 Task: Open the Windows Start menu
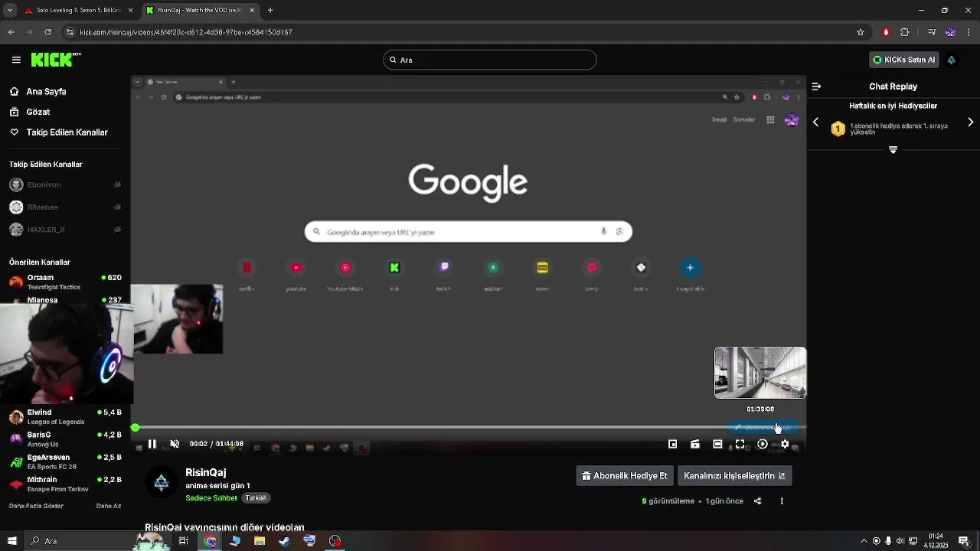click(x=11, y=541)
